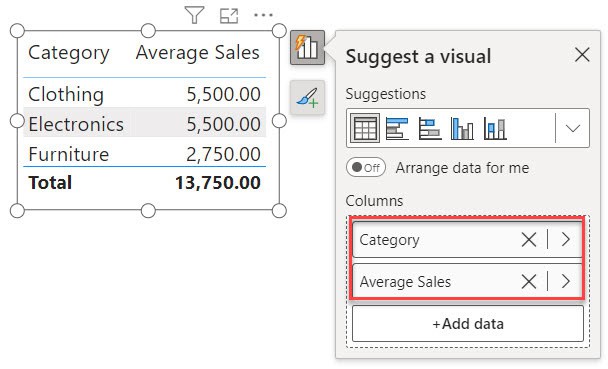
Task: Click the bottom-right resize handle of the table
Action: click(x=279, y=211)
